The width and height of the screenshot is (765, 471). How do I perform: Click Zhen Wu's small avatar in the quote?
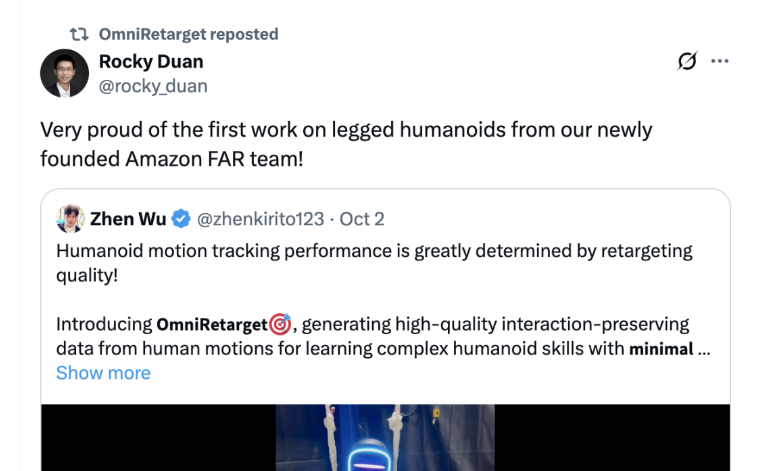click(x=70, y=218)
